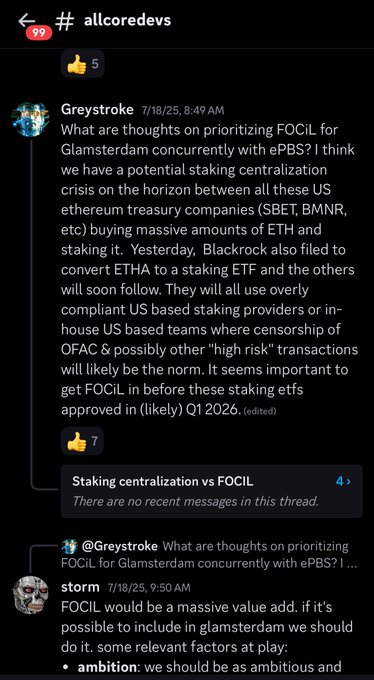Tap the (edited) label on Greystroke's message
This screenshot has height=680, width=374.
point(259,411)
